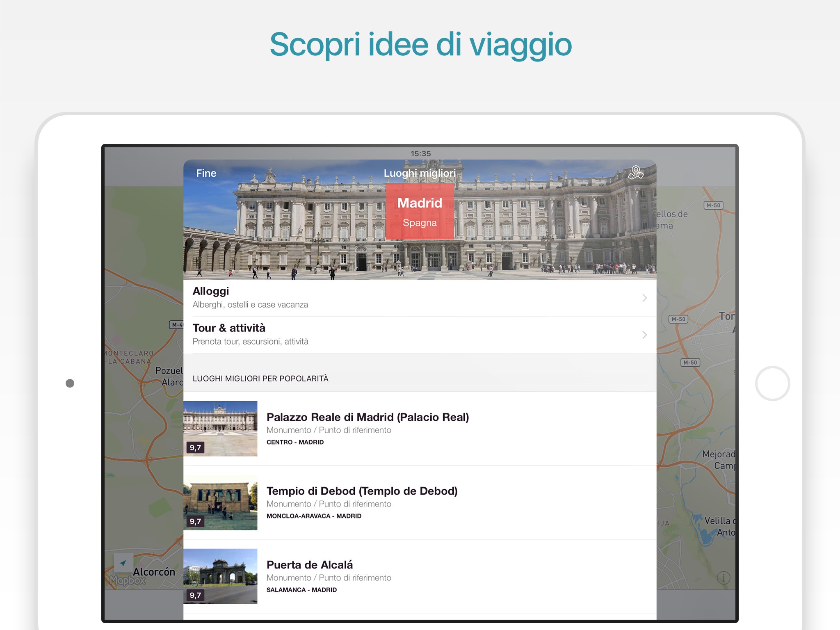The width and height of the screenshot is (840, 630).
Task: Tap the Tempio di Debod thumbnail
Action: tap(220, 502)
